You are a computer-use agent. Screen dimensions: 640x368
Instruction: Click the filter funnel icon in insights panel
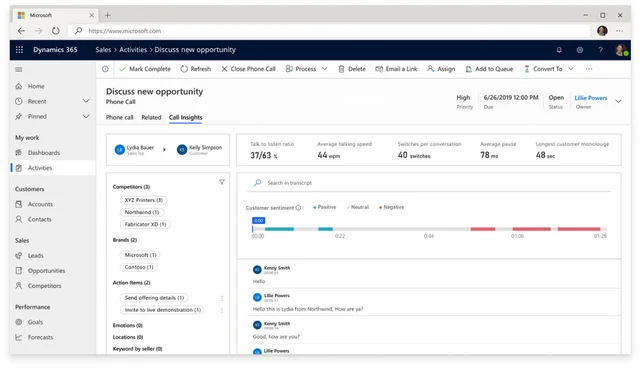(222, 182)
